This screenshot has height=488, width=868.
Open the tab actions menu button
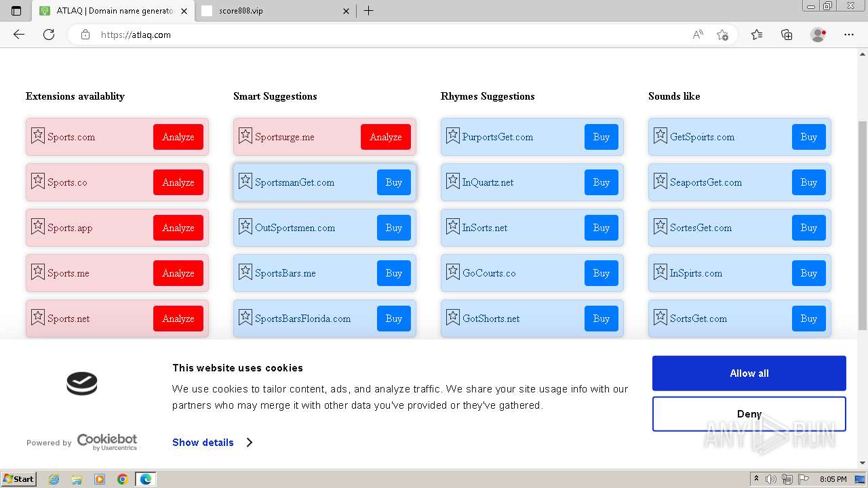[x=16, y=11]
